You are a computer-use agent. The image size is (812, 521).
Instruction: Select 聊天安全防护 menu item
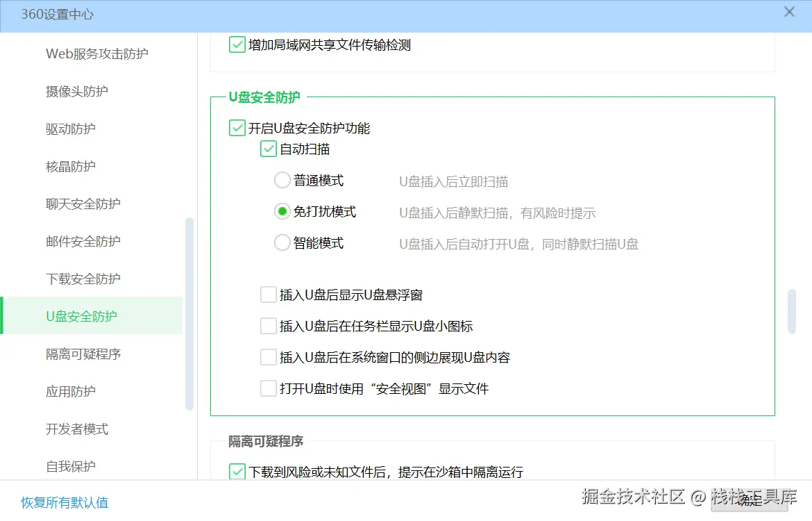pyautogui.click(x=83, y=204)
